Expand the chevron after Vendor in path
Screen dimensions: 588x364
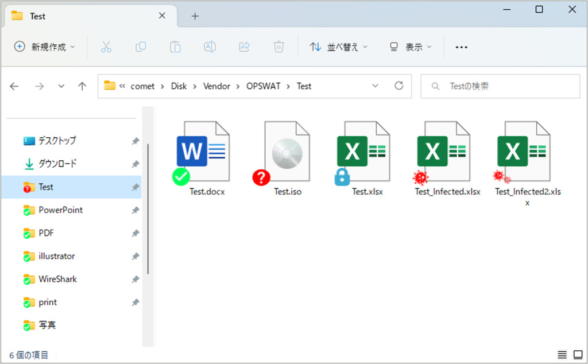pos(238,86)
